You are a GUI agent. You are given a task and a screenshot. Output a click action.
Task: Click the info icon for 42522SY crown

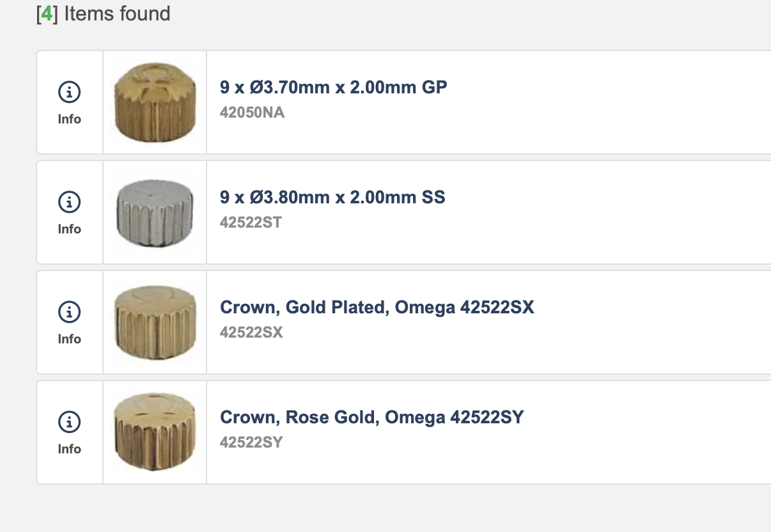69,423
